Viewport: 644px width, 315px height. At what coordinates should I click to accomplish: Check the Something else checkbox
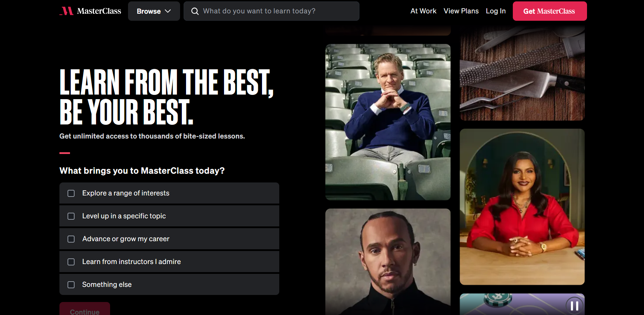(x=71, y=285)
